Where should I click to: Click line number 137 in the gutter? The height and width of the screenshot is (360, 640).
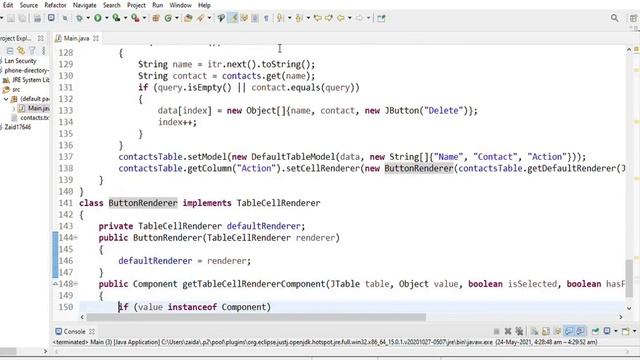[65, 157]
